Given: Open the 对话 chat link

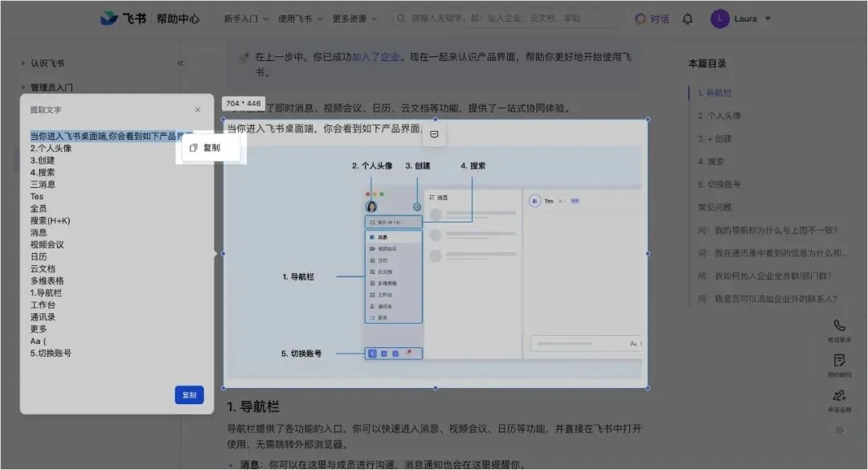Looking at the screenshot, I should click(x=652, y=18).
